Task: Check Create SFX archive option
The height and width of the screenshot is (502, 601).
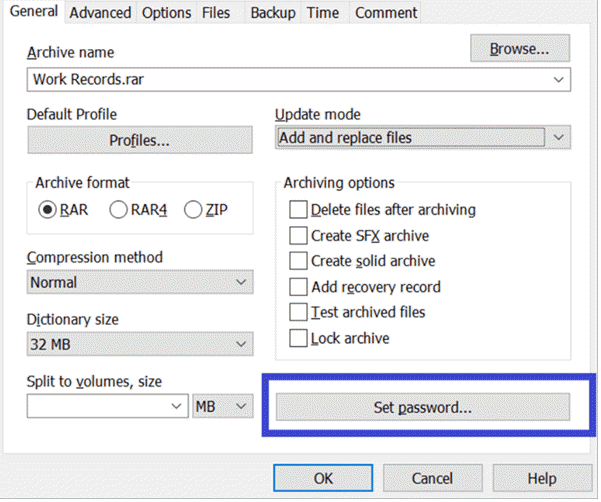Action: [x=297, y=236]
